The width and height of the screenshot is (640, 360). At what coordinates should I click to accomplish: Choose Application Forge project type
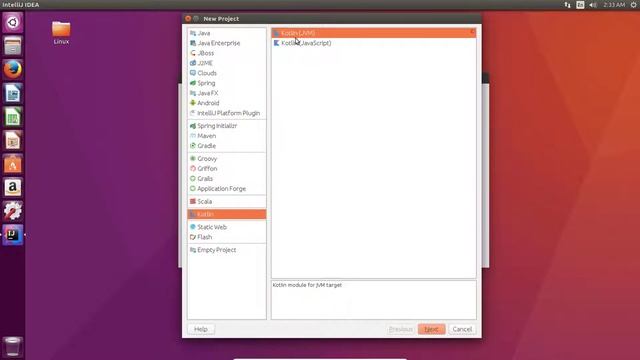(227, 189)
